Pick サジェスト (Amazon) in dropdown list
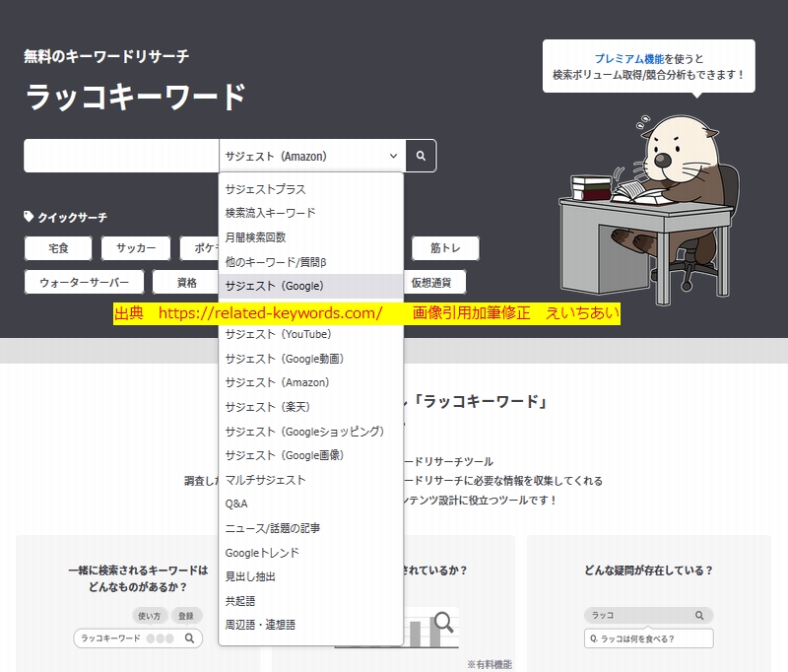This screenshot has width=788, height=672. pos(311,382)
